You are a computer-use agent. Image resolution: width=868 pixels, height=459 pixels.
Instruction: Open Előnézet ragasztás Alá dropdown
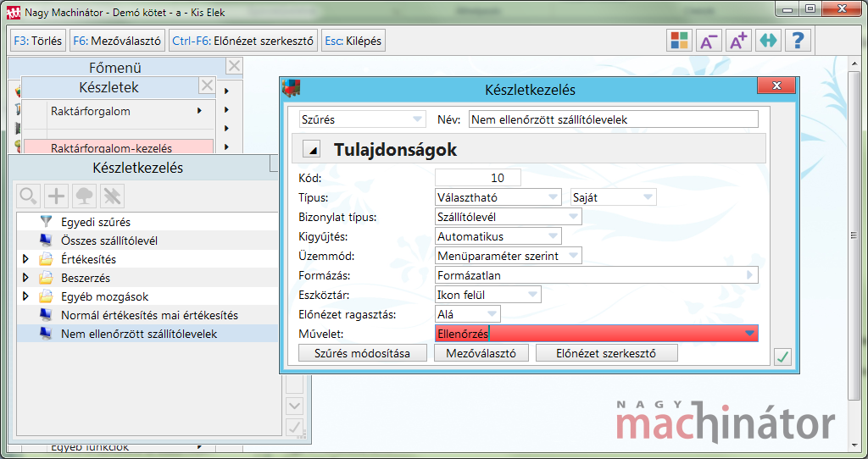[x=468, y=314]
